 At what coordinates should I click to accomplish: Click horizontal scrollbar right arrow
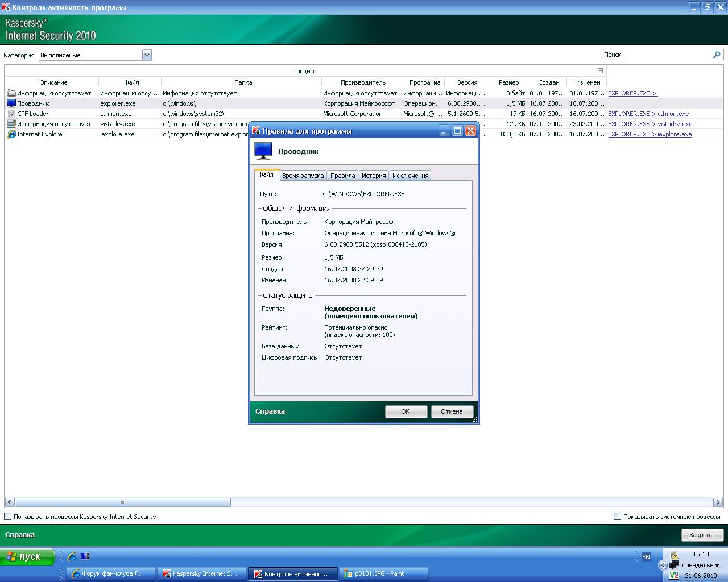click(718, 502)
